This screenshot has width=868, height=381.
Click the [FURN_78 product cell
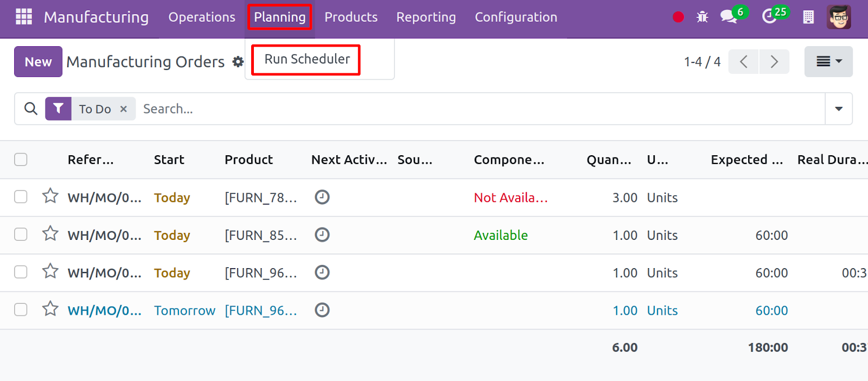(x=261, y=198)
